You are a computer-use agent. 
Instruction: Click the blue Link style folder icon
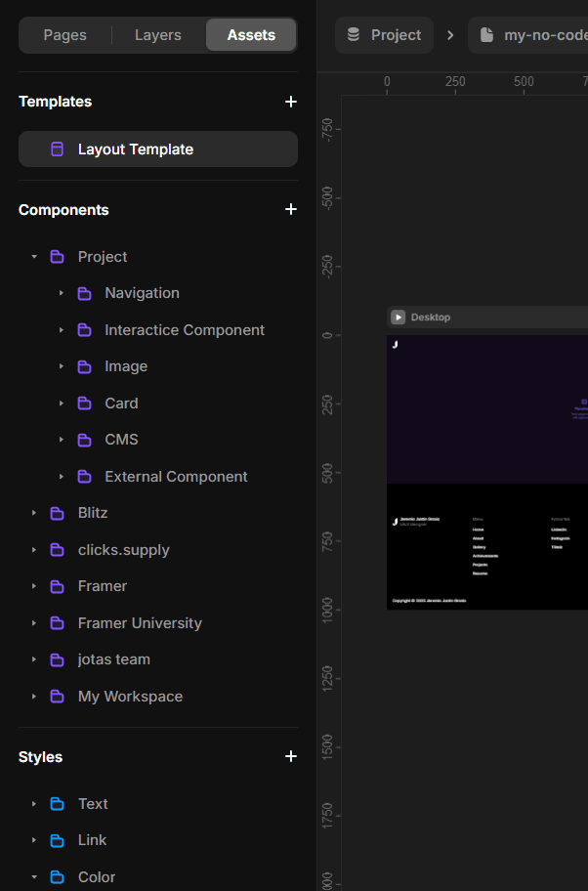click(58, 840)
